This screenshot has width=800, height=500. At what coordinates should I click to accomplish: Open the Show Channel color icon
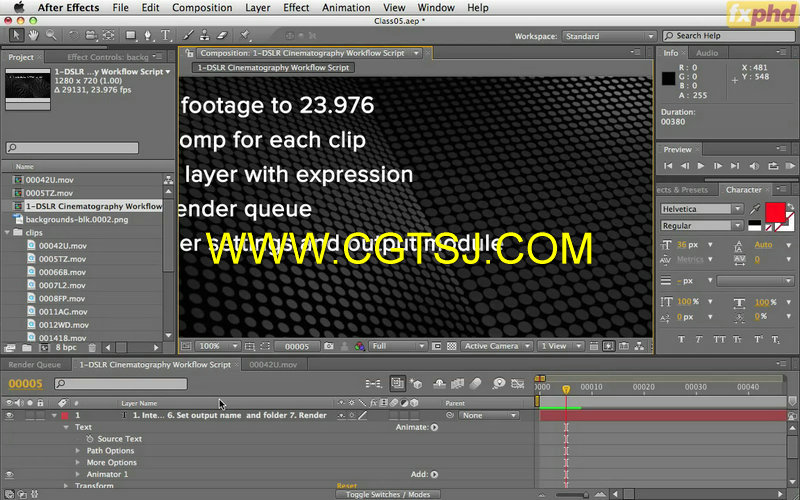pyautogui.click(x=360, y=346)
